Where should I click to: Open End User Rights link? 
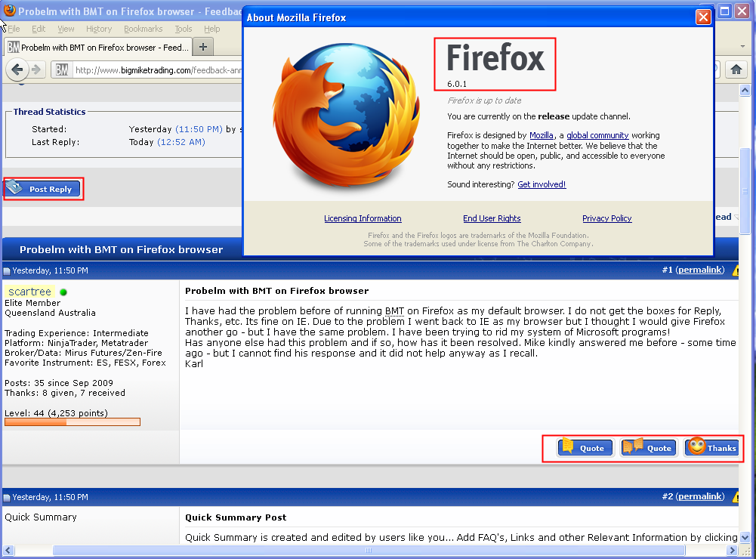tap(492, 218)
